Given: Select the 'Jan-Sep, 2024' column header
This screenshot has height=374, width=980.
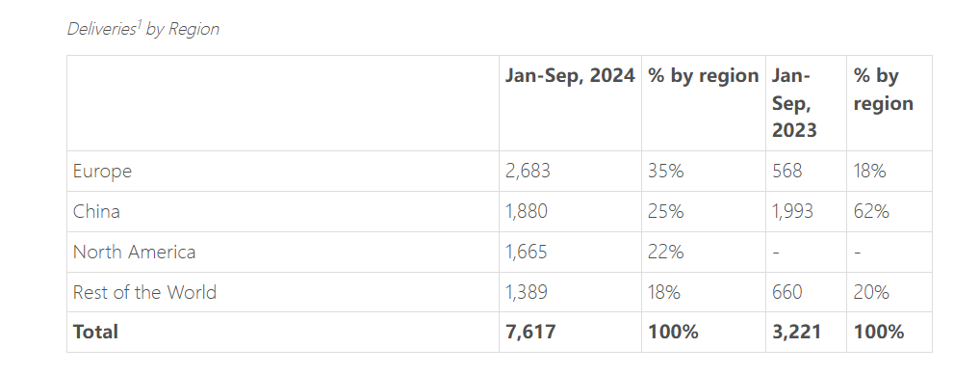Looking at the screenshot, I should pyautogui.click(x=570, y=76).
